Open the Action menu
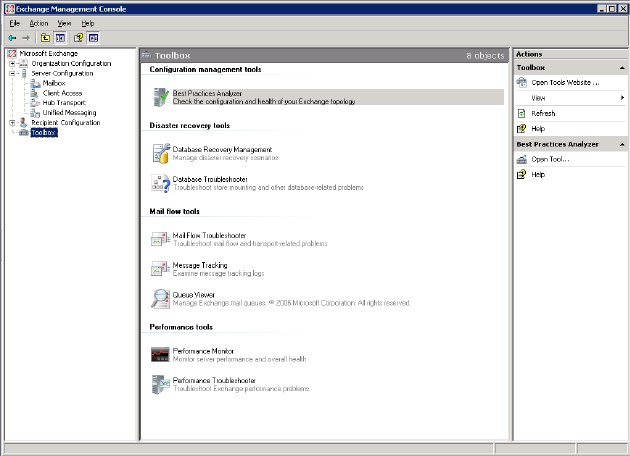The height and width of the screenshot is (456, 630). 39,23
